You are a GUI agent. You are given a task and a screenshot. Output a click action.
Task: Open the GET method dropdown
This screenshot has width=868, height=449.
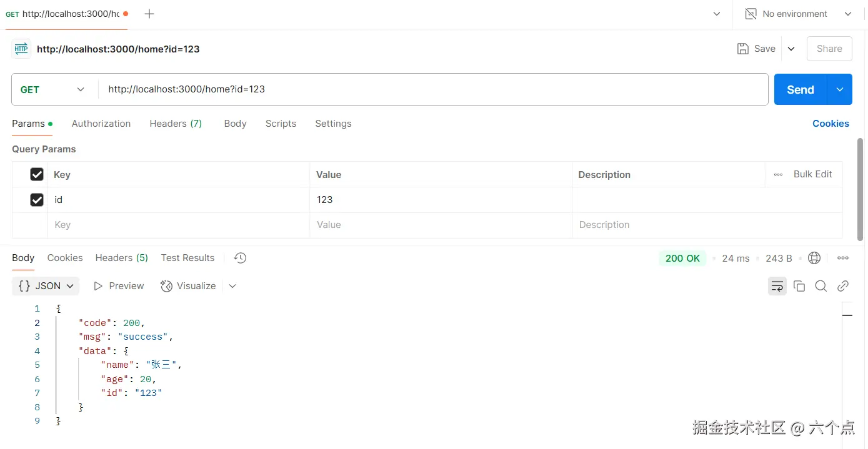pos(54,89)
